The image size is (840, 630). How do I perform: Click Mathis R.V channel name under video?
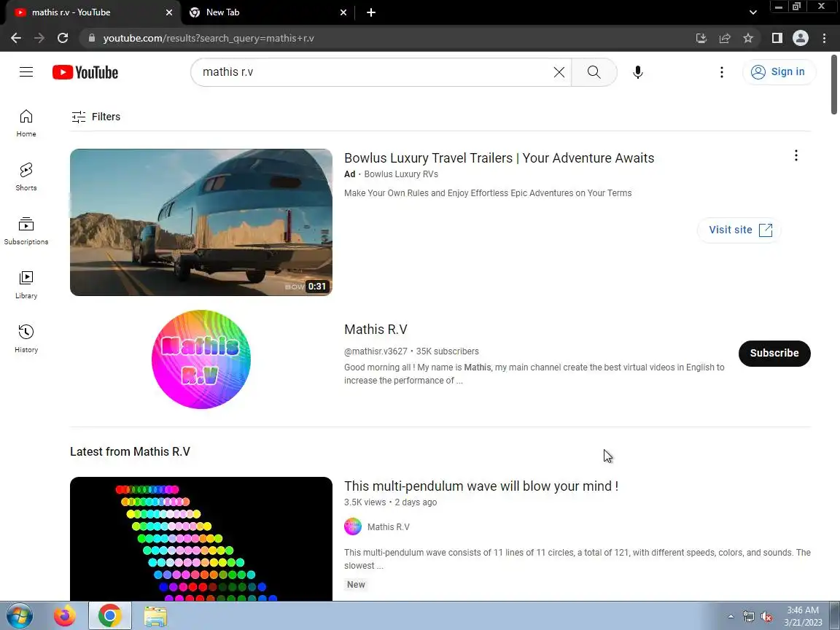[389, 527]
